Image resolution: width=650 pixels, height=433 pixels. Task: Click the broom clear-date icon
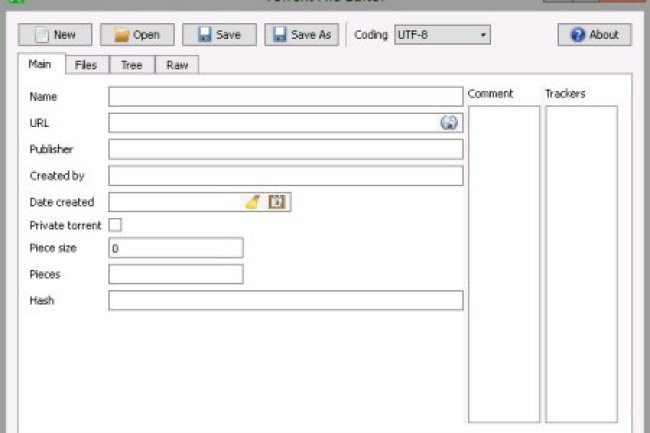252,202
